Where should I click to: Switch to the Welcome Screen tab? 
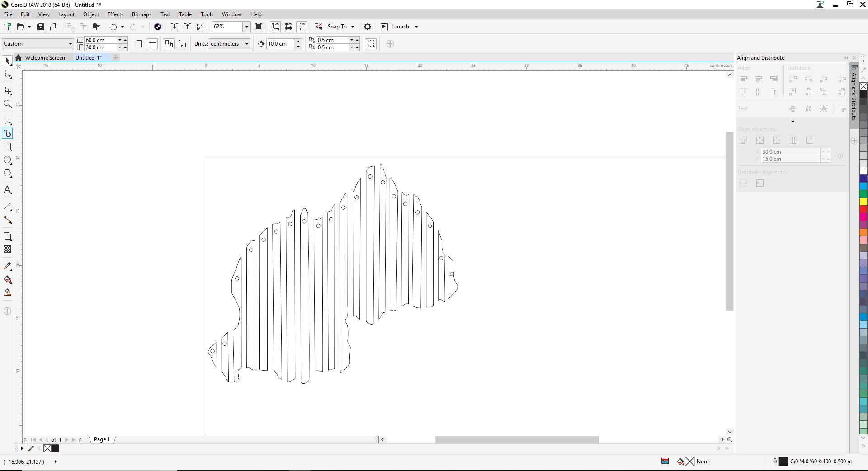45,58
